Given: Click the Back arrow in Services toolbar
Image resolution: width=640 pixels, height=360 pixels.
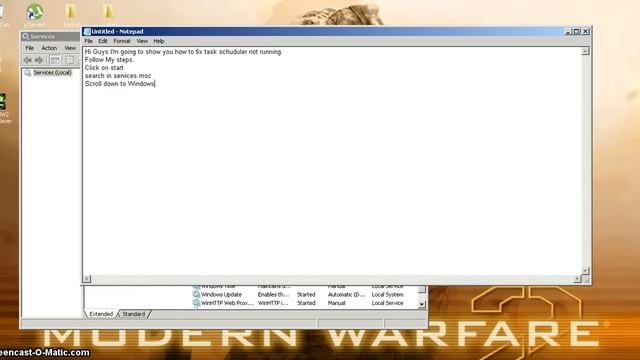Looking at the screenshot, I should [28, 60].
